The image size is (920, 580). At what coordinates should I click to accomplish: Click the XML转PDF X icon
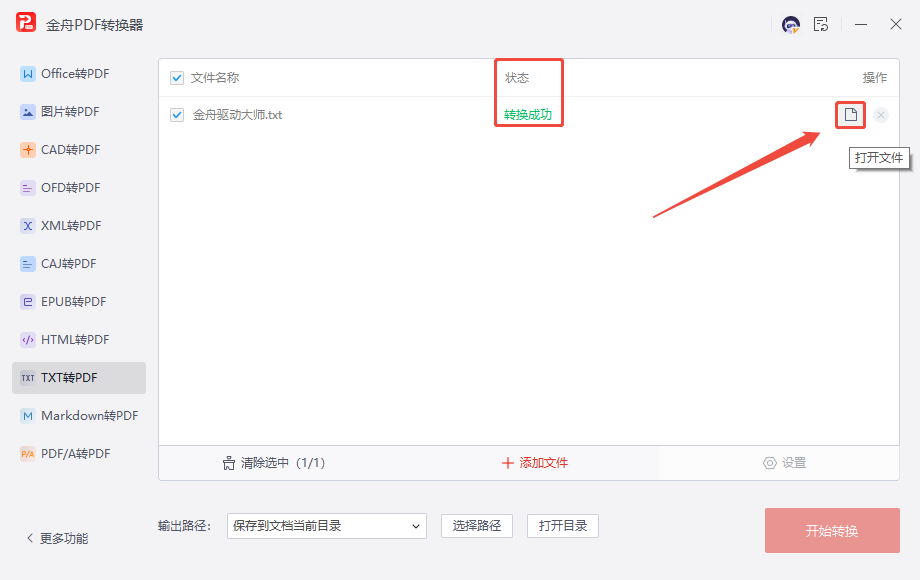click(28, 226)
